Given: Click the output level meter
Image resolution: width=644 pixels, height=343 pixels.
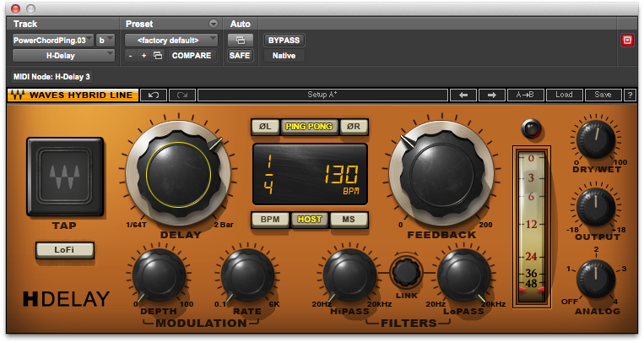Looking at the screenshot, I should point(531,226).
